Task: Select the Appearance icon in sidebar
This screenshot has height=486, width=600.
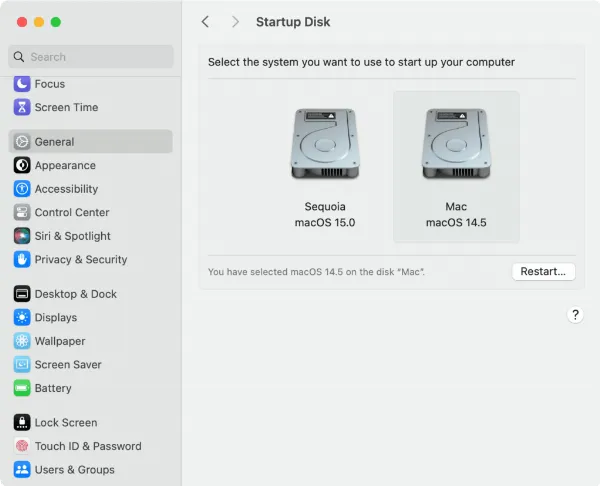Action: coord(22,165)
